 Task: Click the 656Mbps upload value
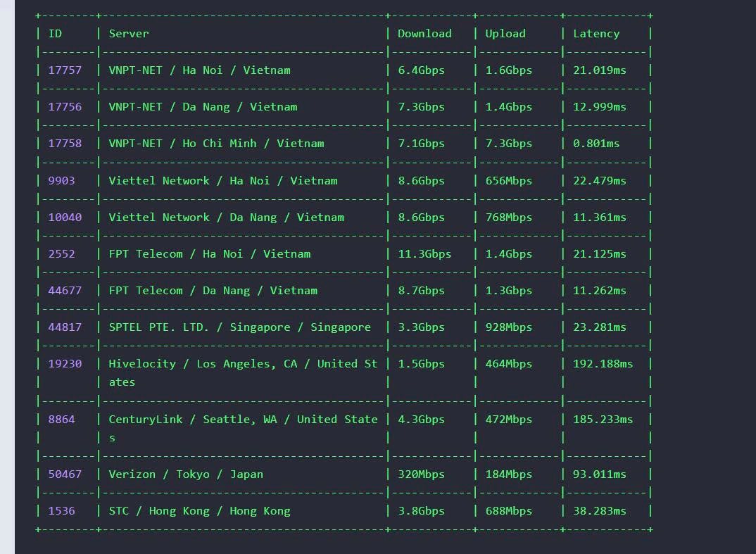pos(509,181)
